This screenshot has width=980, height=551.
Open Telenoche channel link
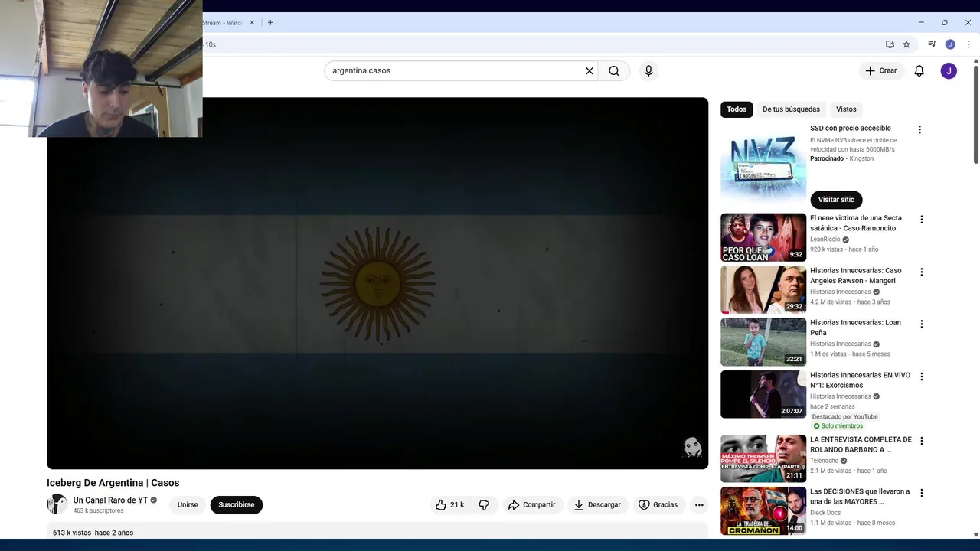tap(825, 461)
